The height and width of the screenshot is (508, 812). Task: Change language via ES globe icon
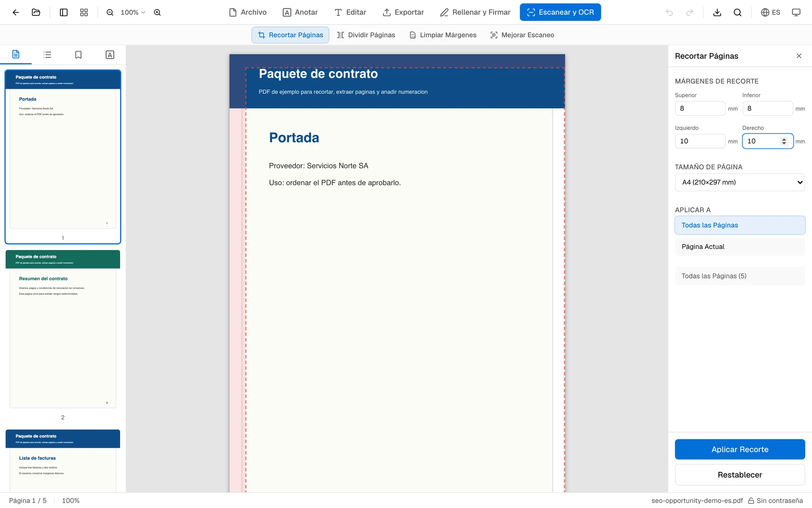pos(771,12)
